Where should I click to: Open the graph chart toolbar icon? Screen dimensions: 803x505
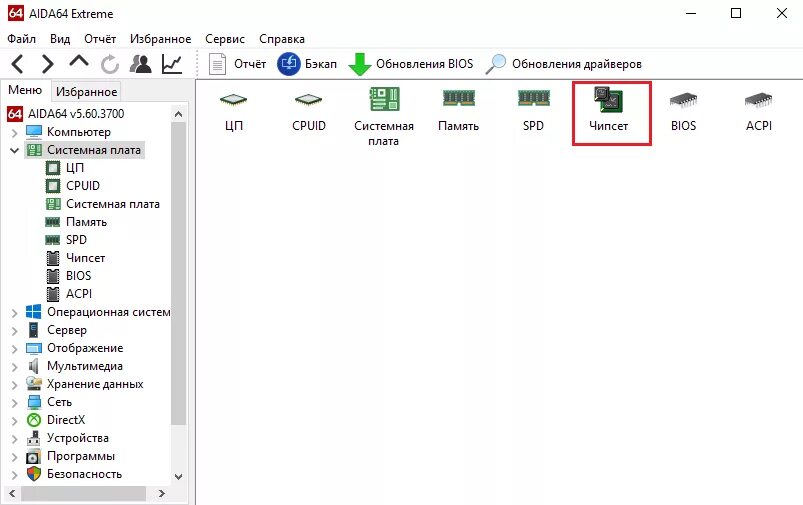pyautogui.click(x=172, y=64)
